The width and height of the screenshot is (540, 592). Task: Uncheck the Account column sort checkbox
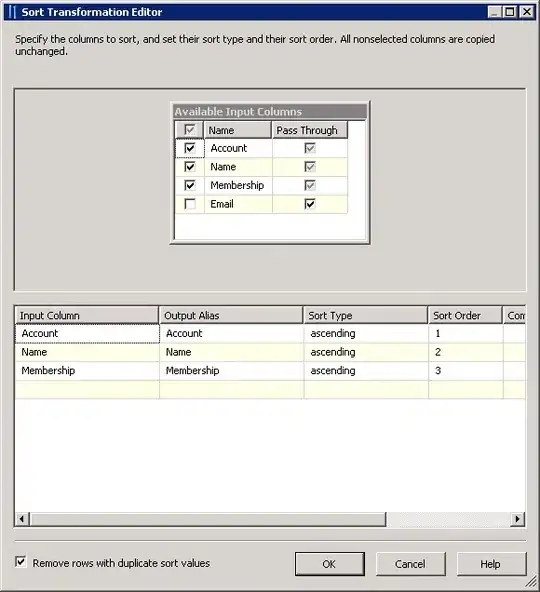pos(190,148)
